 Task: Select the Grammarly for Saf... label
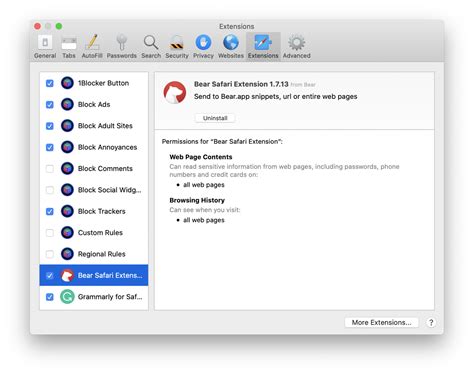[110, 297]
